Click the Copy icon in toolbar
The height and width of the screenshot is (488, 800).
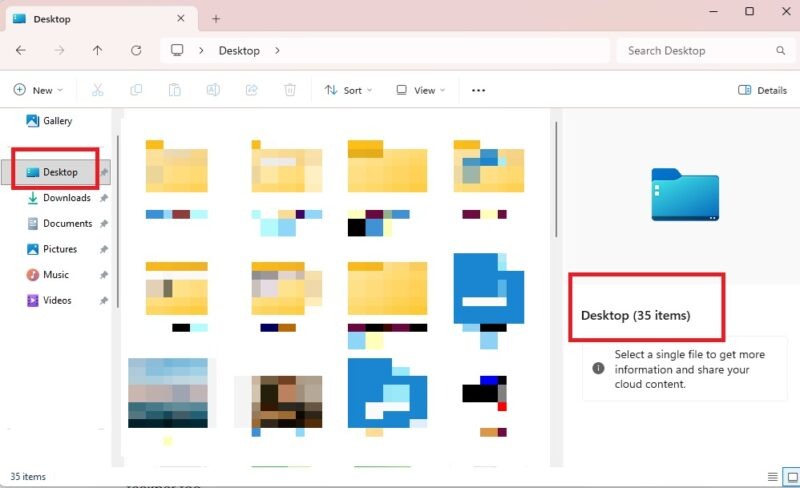coord(136,90)
